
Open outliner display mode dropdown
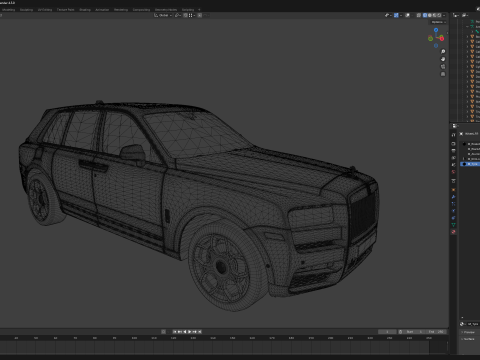pos(465,15)
